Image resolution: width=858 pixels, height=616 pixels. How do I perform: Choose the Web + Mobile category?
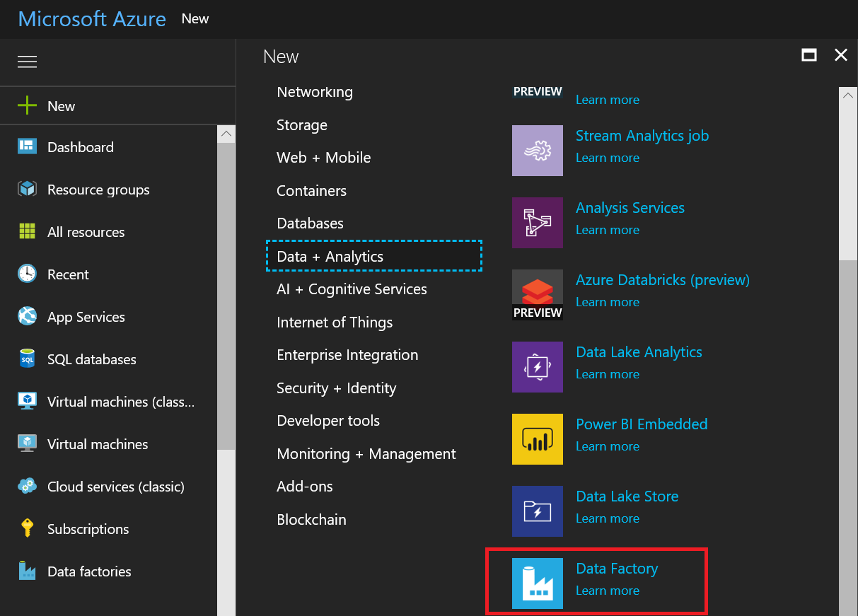coord(324,158)
